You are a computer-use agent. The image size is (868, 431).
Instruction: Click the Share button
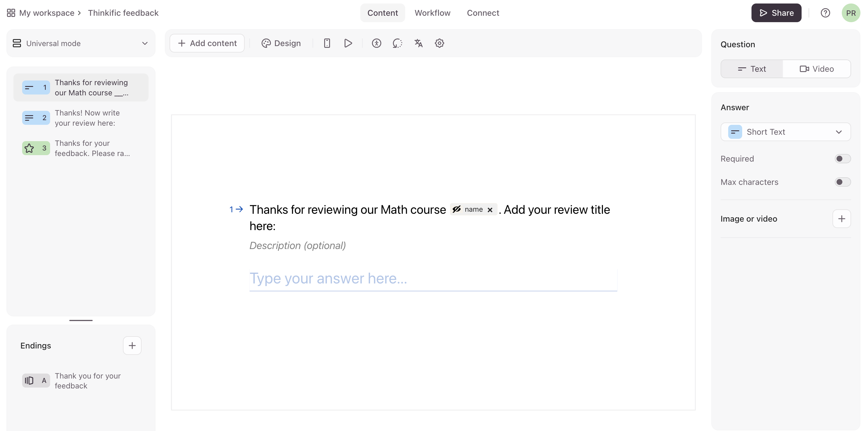click(776, 13)
